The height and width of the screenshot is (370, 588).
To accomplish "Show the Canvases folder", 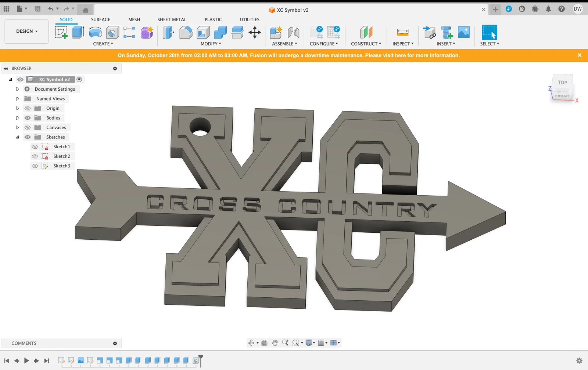I will tap(28, 127).
